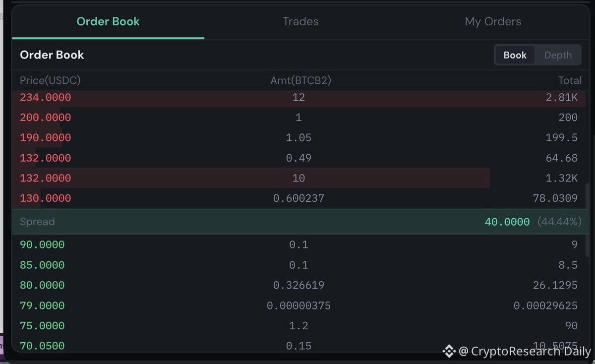This screenshot has height=364, width=595.
Task: Click the 130.0000 lowest ask price
Action: (45, 198)
